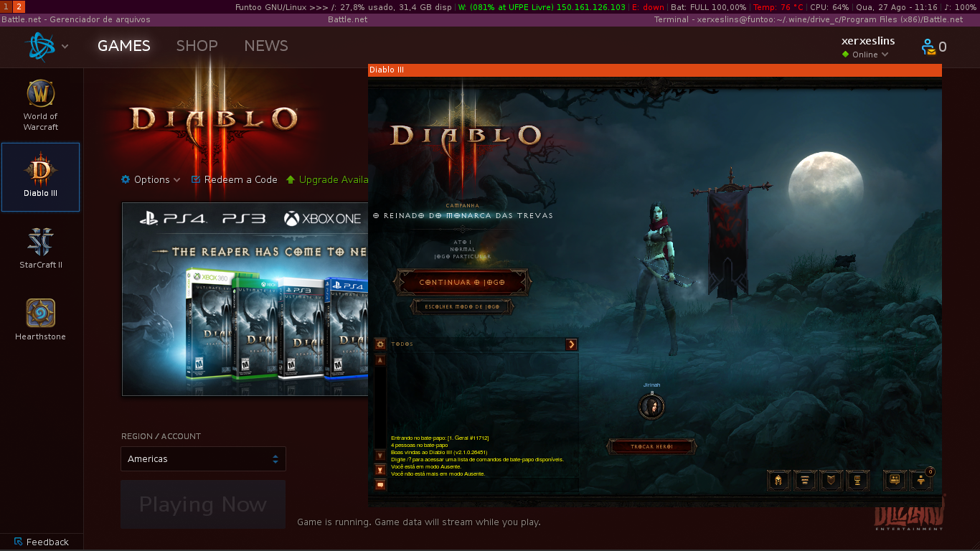Click the Jirinah hero portrait
Screen dimensions: 980x551
coord(651,407)
